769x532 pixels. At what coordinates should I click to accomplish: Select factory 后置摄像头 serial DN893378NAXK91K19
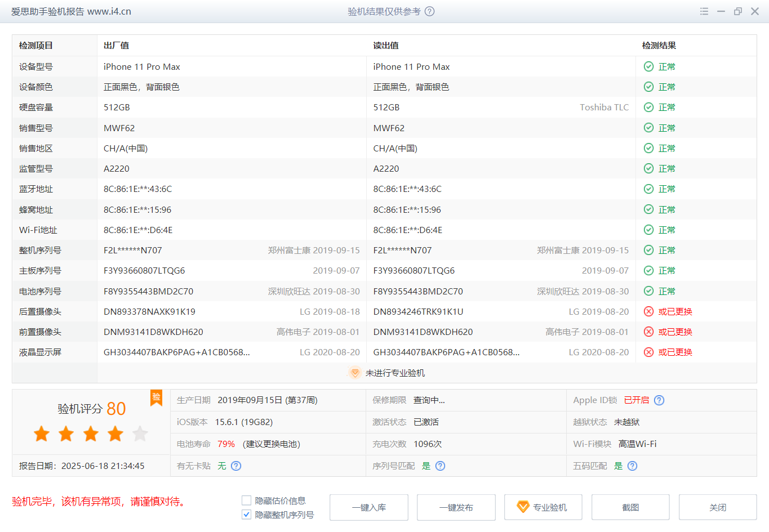(x=149, y=311)
